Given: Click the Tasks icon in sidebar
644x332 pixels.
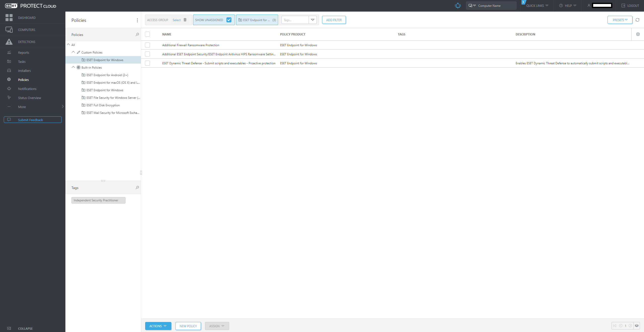Looking at the screenshot, I should pyautogui.click(x=9, y=62).
